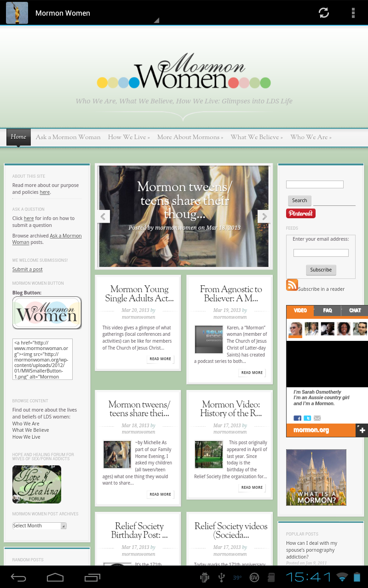The width and height of the screenshot is (368, 588).
Task: Open the browser overflow menu icon
Action: (x=353, y=13)
